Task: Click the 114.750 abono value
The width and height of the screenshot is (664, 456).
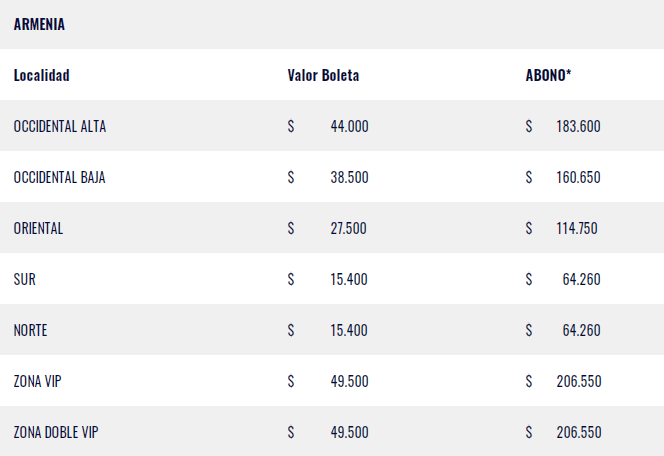Action: click(x=577, y=229)
